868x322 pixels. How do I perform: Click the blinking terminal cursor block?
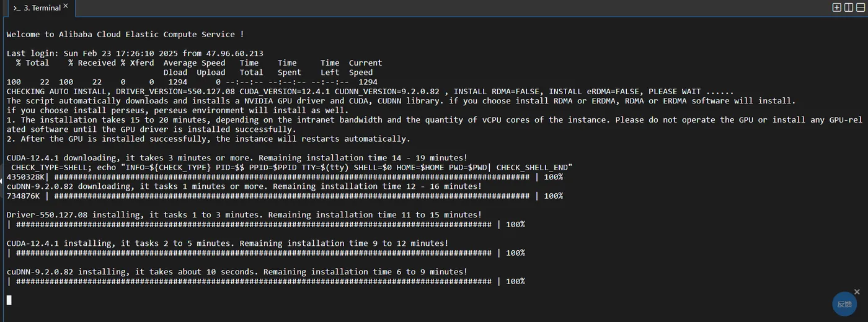click(x=9, y=300)
